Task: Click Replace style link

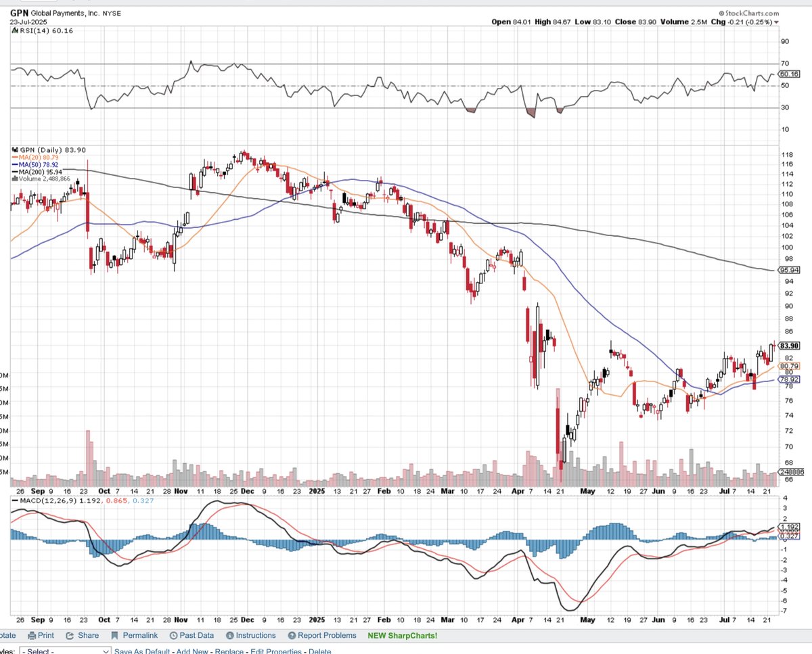Action: [x=231, y=651]
